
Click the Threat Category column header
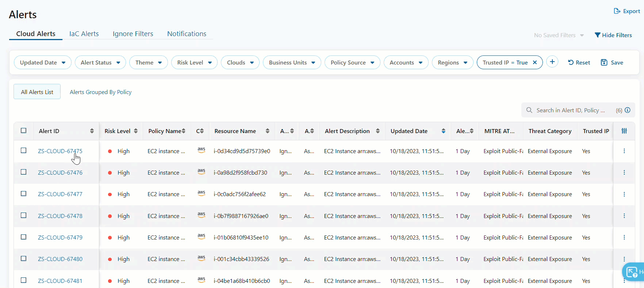click(x=550, y=131)
